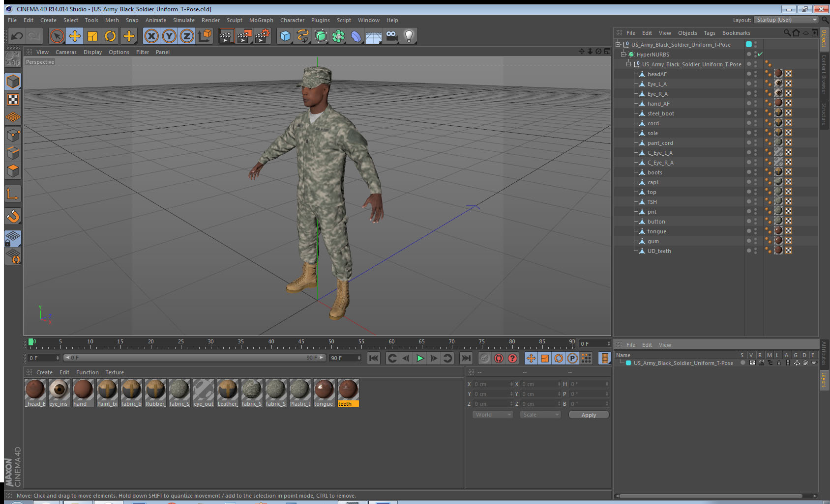Screen dimensions: 830x504
Task: Open World coordinate dropdown
Action: tap(493, 415)
